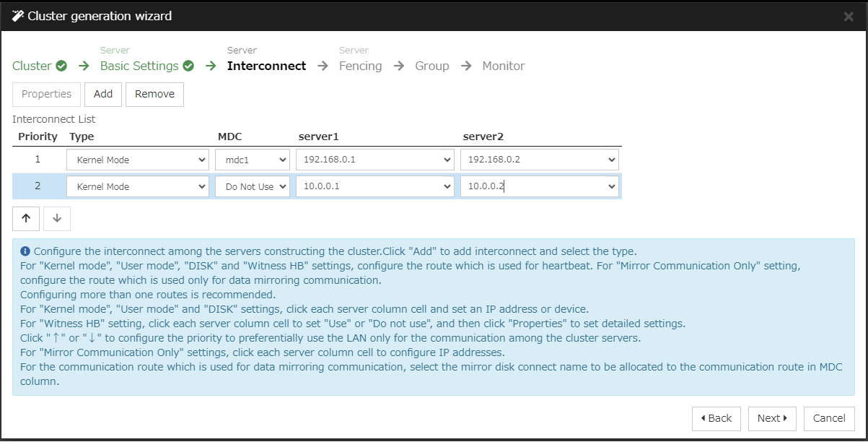Expand the mdc1 MDC dropdown

pos(253,160)
